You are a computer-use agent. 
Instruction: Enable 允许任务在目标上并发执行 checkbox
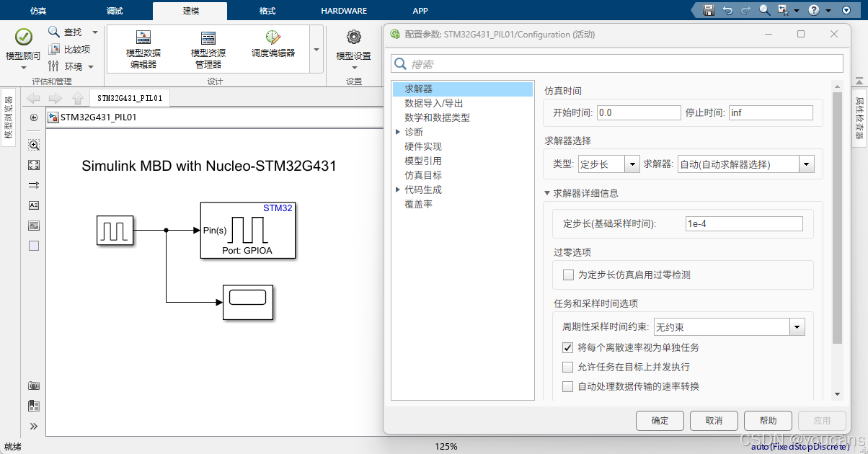pos(568,367)
